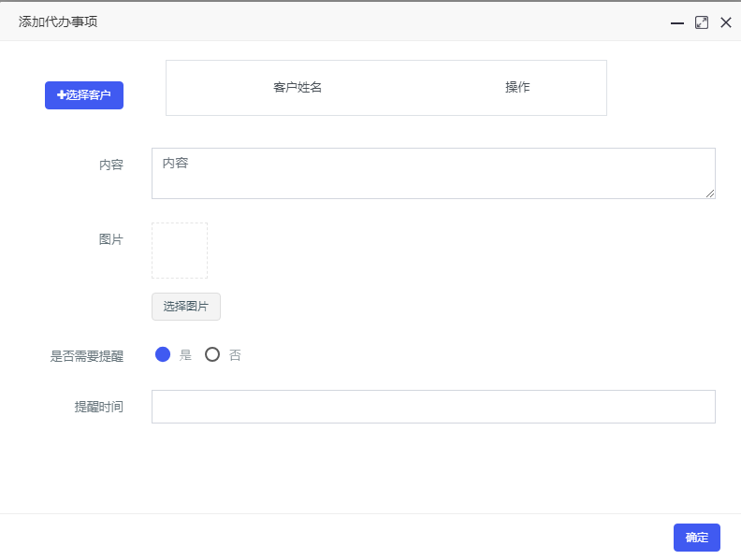Click the 确定 confirm button
This screenshot has height=560, width=741.
tap(697, 538)
